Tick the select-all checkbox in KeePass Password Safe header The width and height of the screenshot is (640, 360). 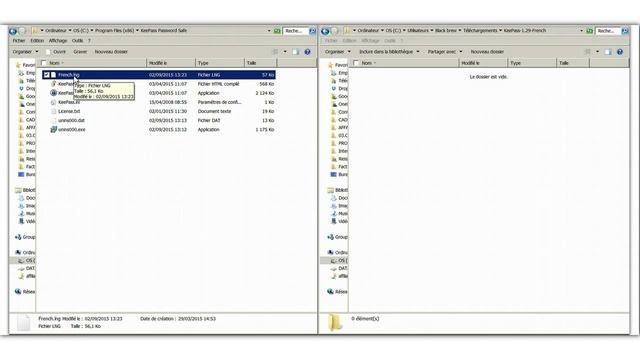coord(44,63)
